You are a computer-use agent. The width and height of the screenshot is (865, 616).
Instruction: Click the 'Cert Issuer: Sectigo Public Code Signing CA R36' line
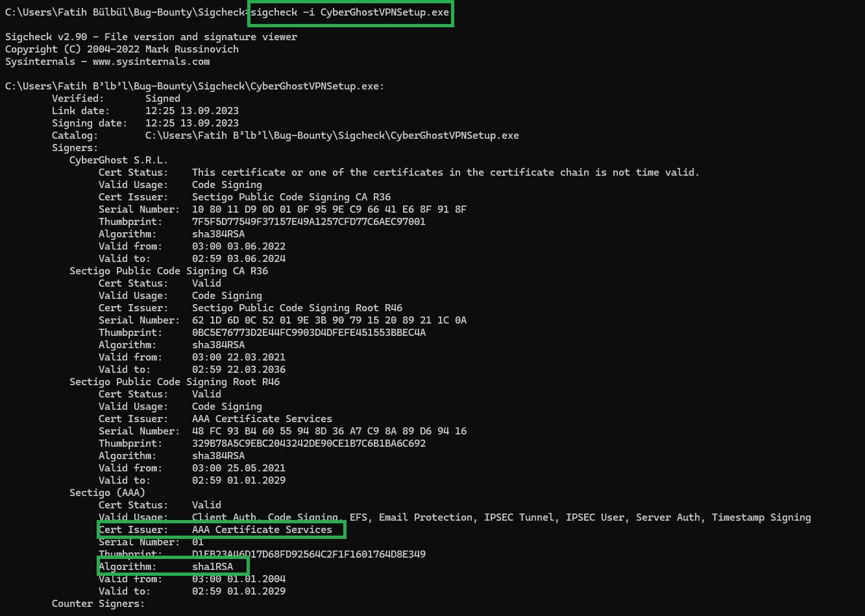(245, 197)
